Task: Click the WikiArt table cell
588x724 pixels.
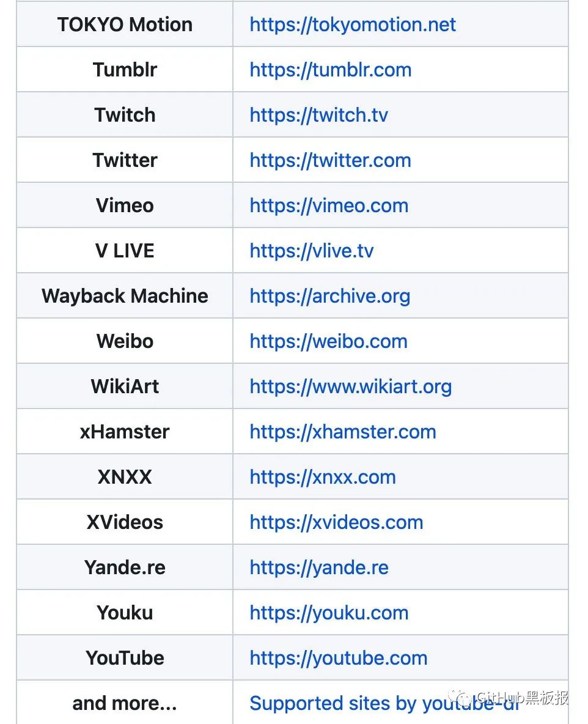Action: tap(125, 386)
